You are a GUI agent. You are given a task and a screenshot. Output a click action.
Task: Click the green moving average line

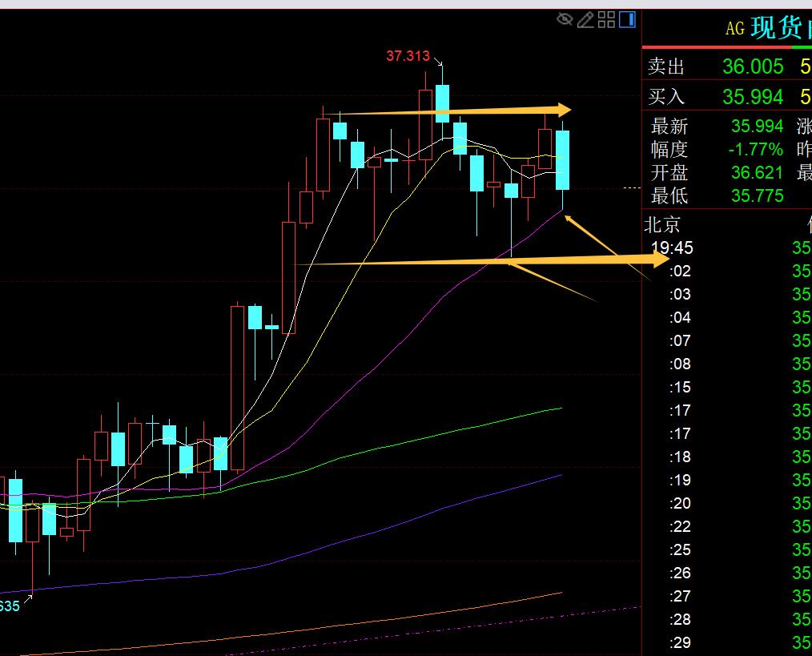[448, 433]
